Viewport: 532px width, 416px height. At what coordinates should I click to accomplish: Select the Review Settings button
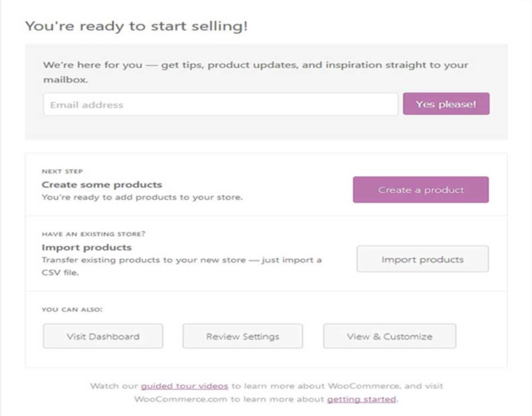click(x=243, y=337)
